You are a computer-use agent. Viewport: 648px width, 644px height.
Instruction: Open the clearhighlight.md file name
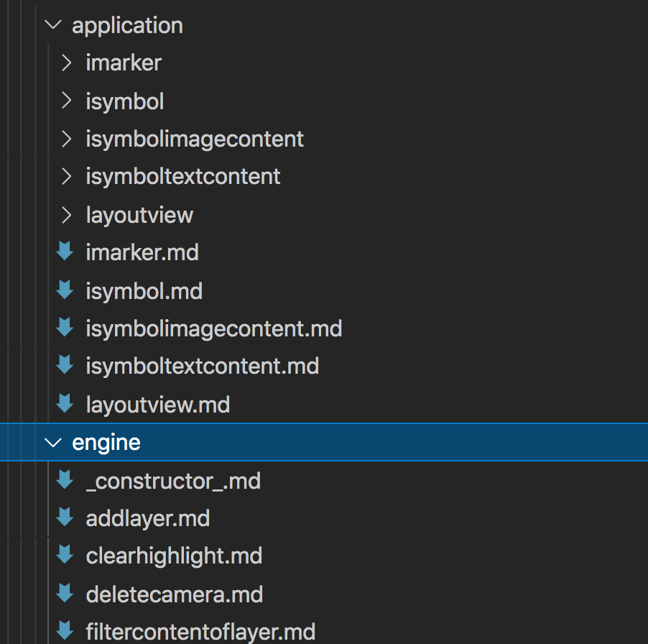(174, 556)
